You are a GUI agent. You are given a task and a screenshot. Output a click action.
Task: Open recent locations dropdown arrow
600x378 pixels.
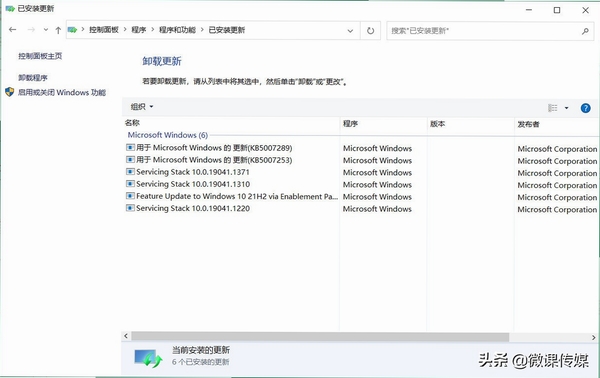point(46,30)
